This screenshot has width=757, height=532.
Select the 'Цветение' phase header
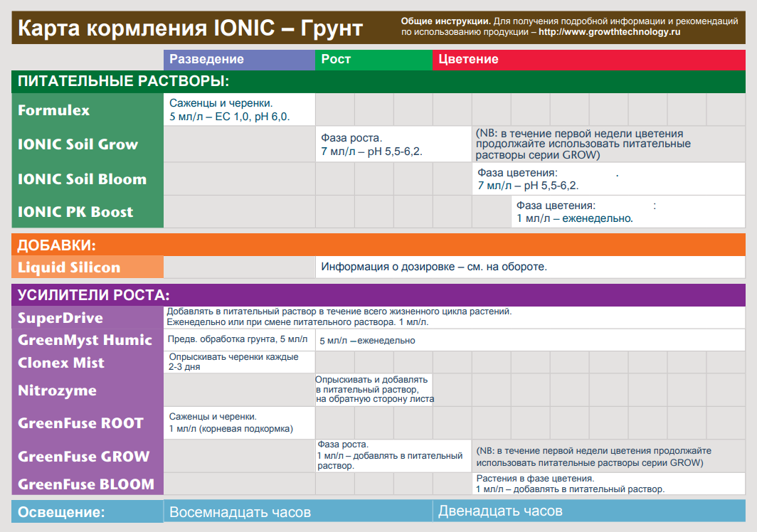[588, 60]
